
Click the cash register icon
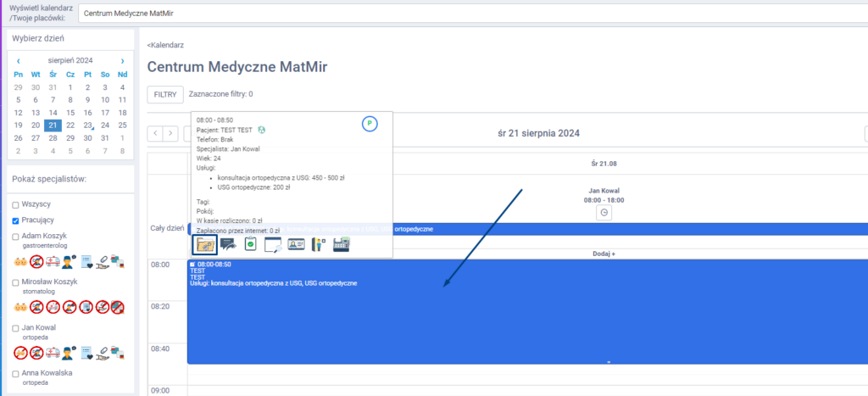click(341, 244)
